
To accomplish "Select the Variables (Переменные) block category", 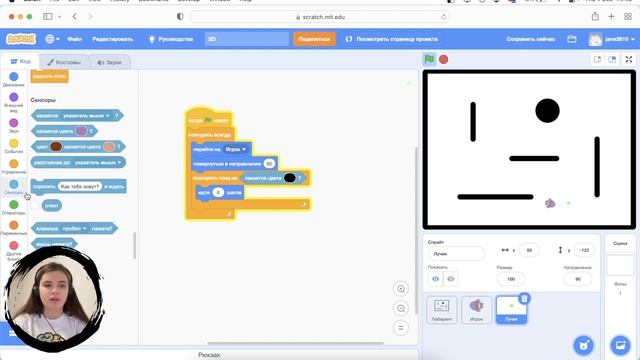I will click(13, 228).
